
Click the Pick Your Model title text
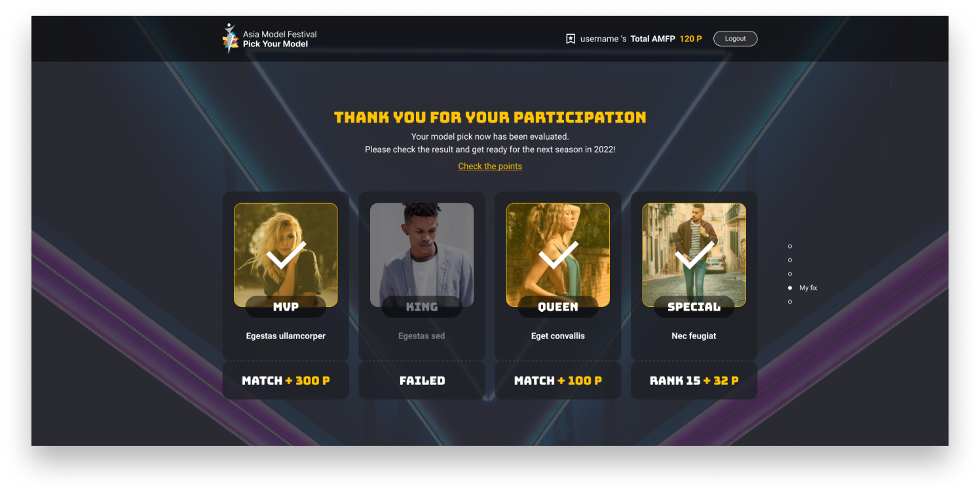coord(275,44)
